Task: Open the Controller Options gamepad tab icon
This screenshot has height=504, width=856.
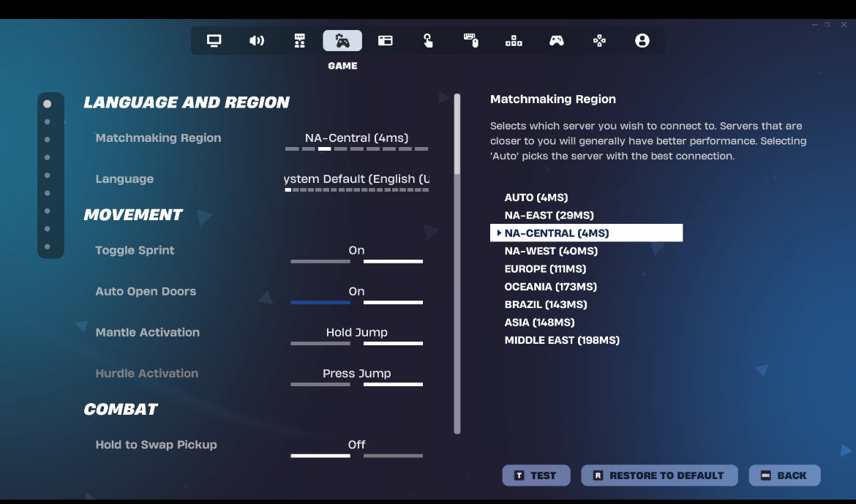Action: tap(556, 41)
